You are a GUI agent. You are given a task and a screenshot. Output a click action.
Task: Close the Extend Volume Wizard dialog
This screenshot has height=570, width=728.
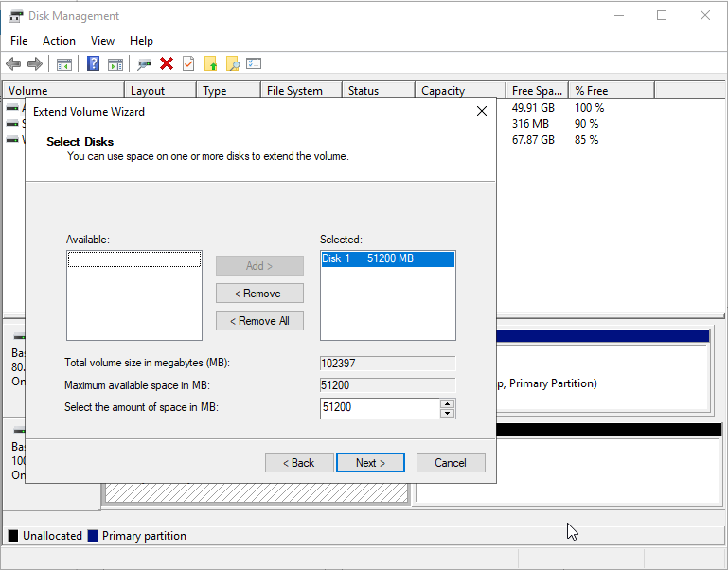[481, 112]
